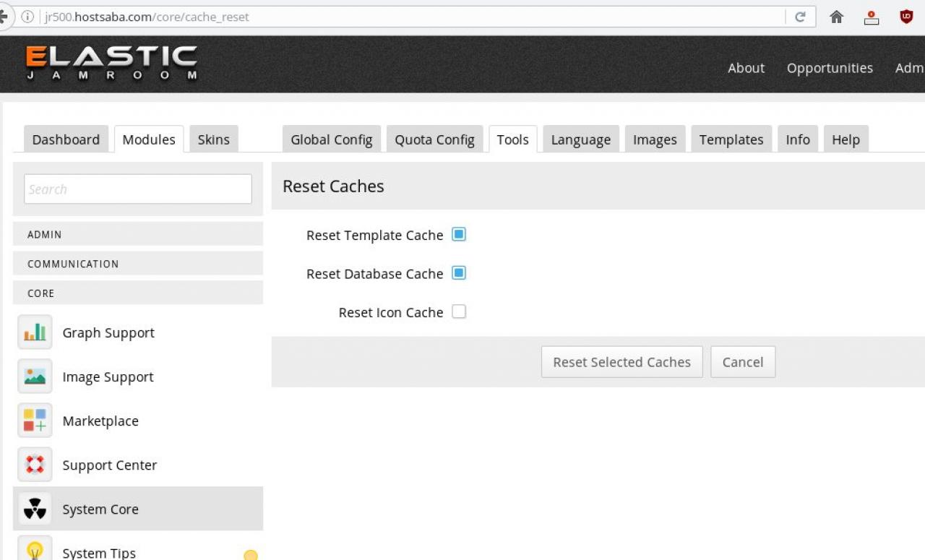Switch to the Dashboard tab

tap(66, 139)
